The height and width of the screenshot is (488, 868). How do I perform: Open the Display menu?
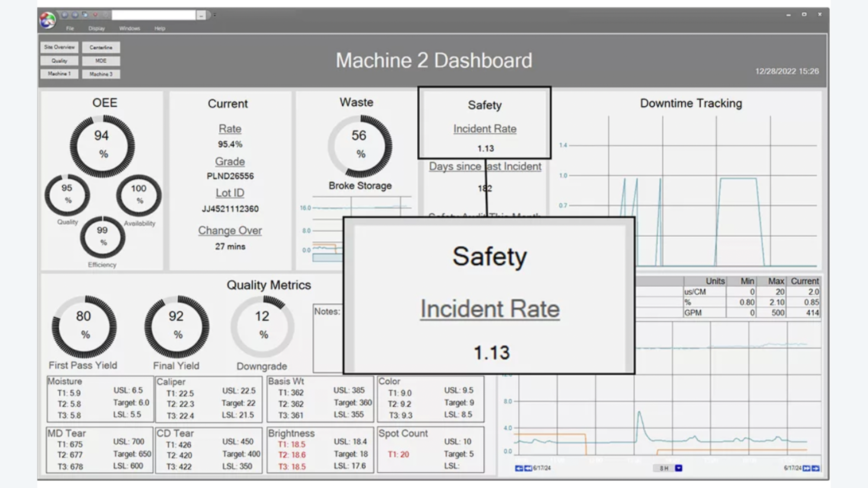coord(96,28)
